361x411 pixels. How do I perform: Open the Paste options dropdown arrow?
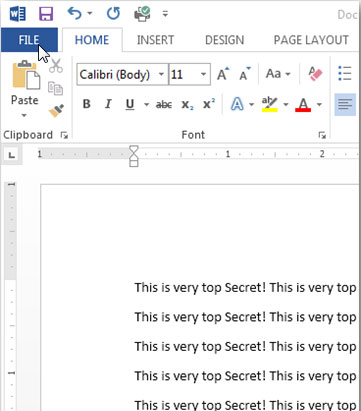click(24, 116)
